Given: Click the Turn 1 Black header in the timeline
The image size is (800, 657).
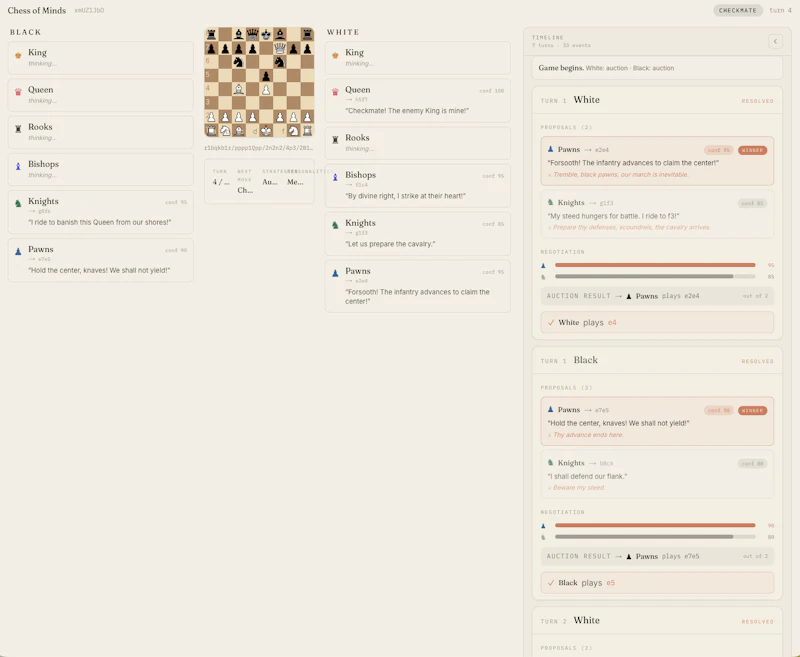Looking at the screenshot, I should (x=657, y=360).
